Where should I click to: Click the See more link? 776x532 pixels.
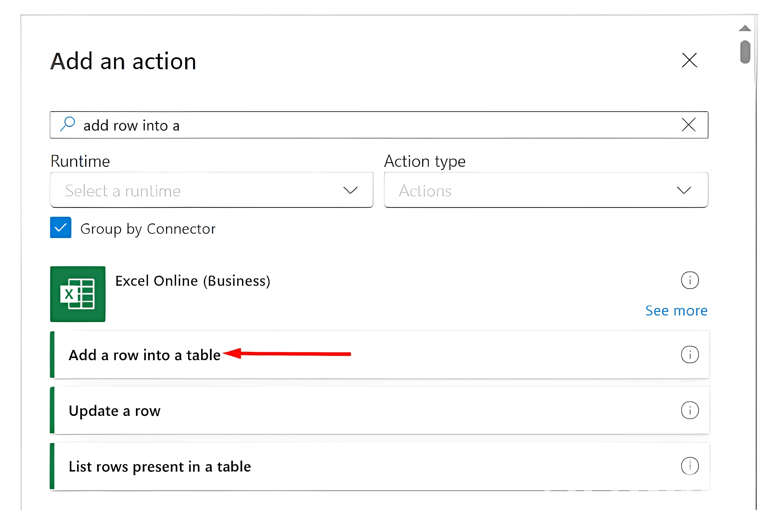coord(676,311)
